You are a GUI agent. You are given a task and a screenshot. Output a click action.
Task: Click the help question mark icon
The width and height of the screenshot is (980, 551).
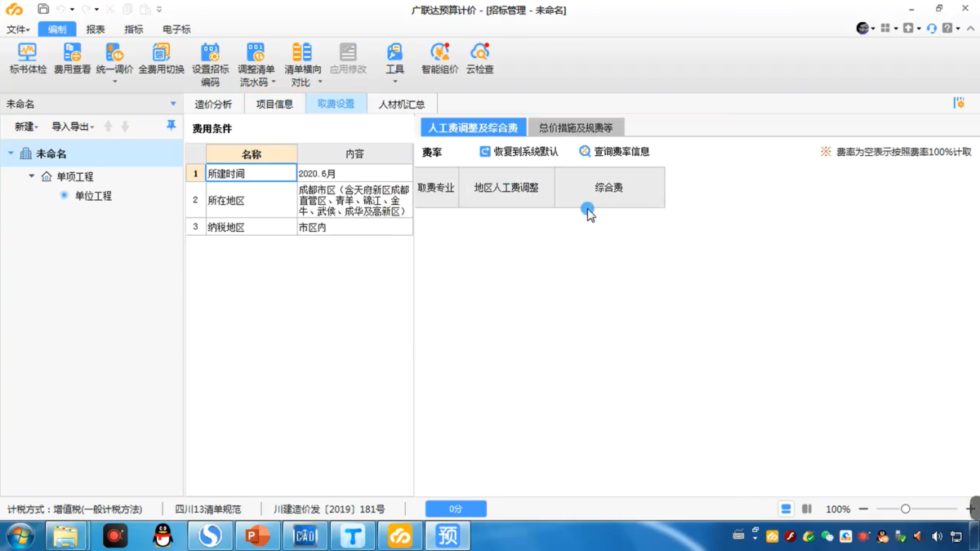point(947,29)
